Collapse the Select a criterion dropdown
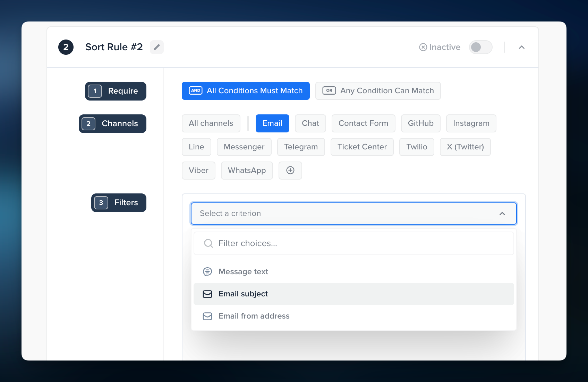588x382 pixels. (503, 214)
